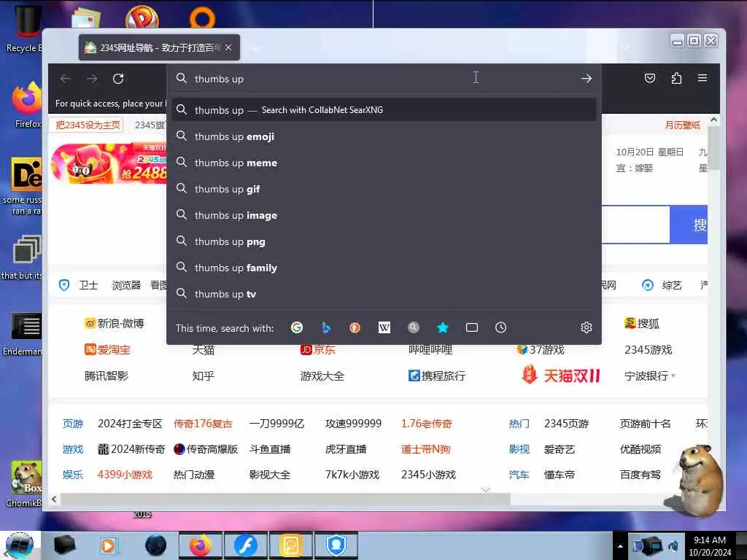Screen dimensions: 747x560
Task: Search bookmarks using the star icon
Action: click(443, 327)
